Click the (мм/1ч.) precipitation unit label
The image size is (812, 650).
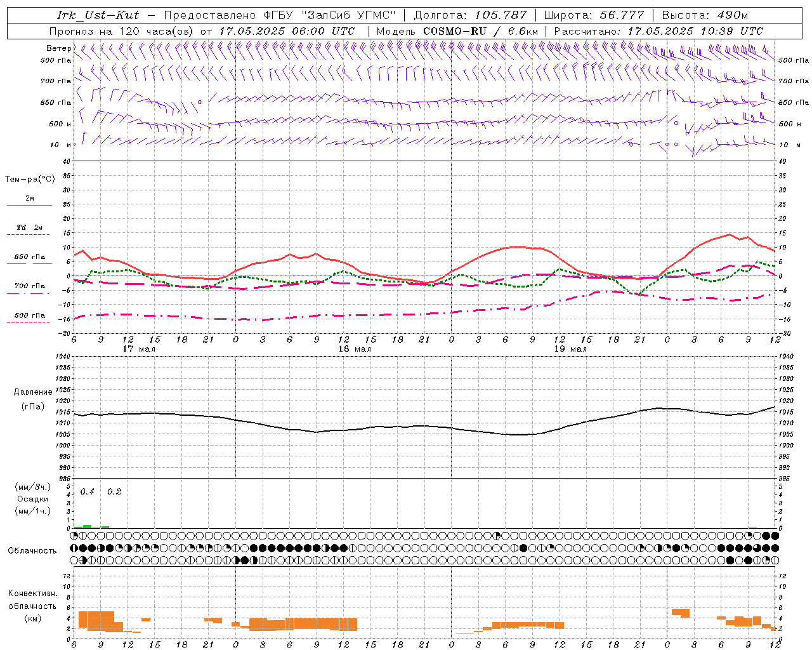pyautogui.click(x=33, y=511)
